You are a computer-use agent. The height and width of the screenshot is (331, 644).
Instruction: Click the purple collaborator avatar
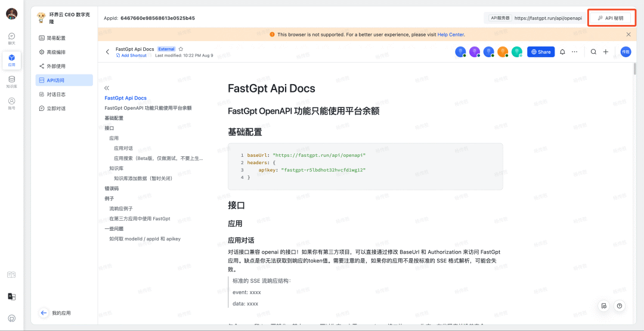point(475,52)
